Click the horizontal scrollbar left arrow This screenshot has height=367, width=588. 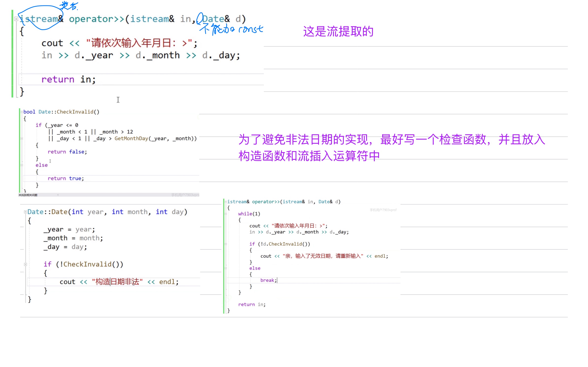coord(58,195)
